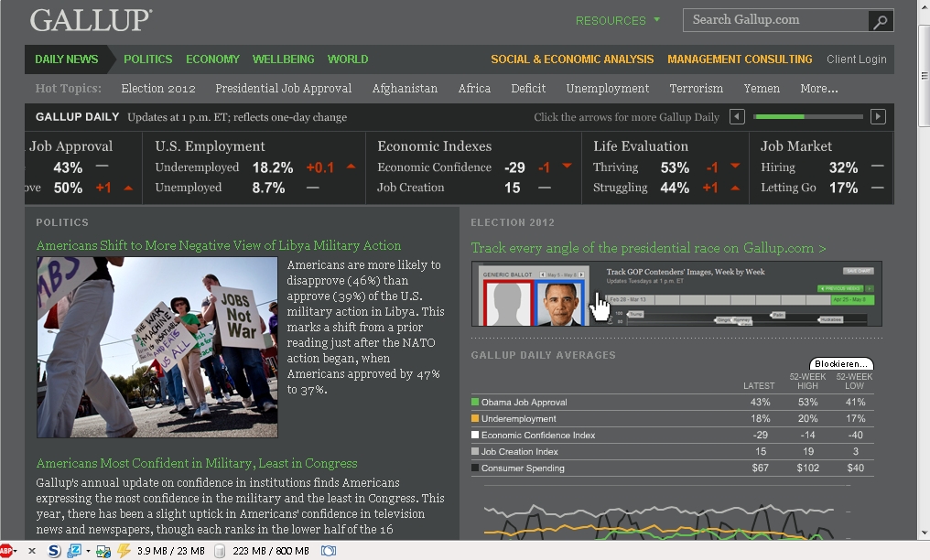Screen dimensions: 930x560
Task: Select the Job Creation Index row label
Action: point(520,452)
